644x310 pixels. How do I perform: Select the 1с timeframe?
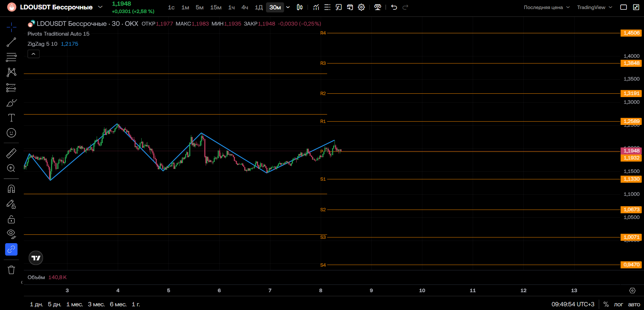(171, 7)
